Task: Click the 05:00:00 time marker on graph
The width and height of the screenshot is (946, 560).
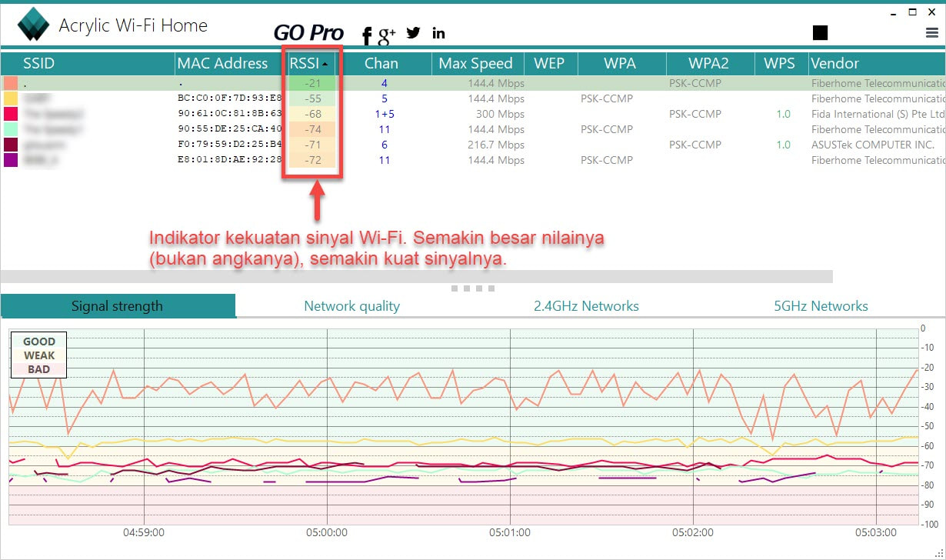Action: coord(327,532)
